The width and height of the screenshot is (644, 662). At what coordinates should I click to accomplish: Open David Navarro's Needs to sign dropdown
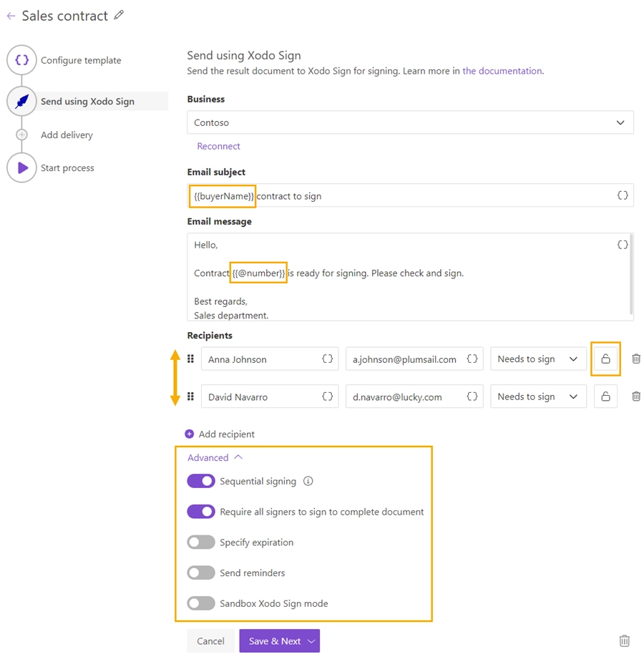click(x=538, y=396)
